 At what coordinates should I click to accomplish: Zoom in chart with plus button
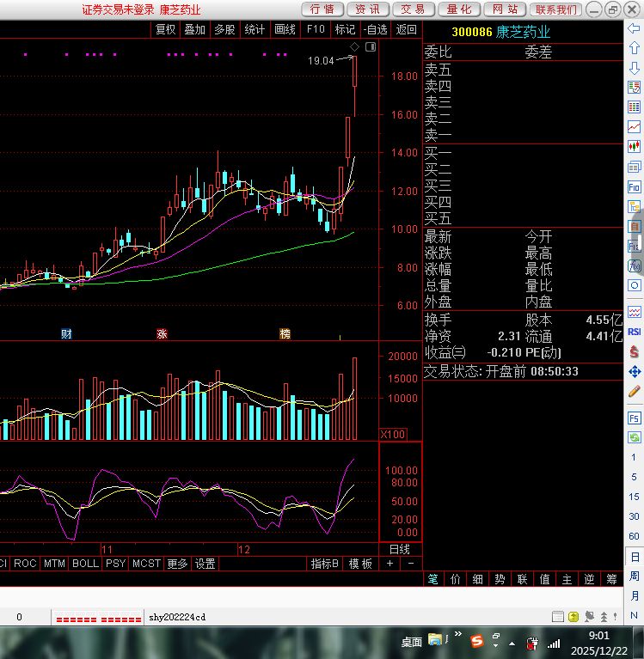[x=389, y=564]
